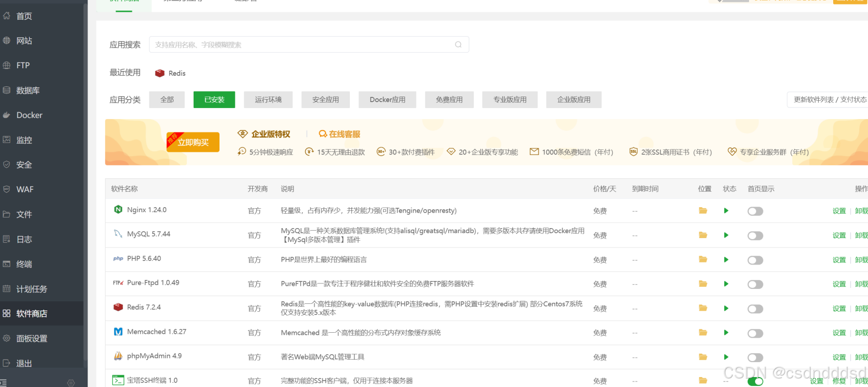
Task: Filter apps by 全部
Action: coord(167,100)
